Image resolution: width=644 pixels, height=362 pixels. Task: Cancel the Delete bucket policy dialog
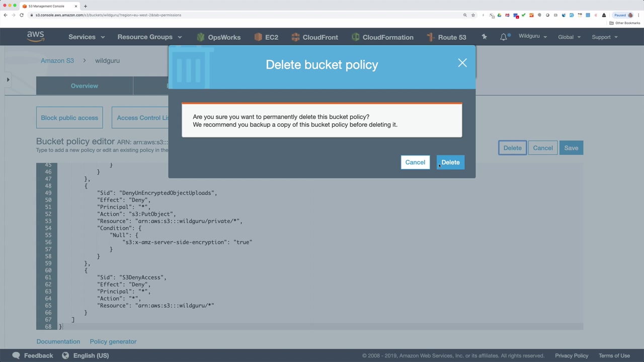point(415,162)
